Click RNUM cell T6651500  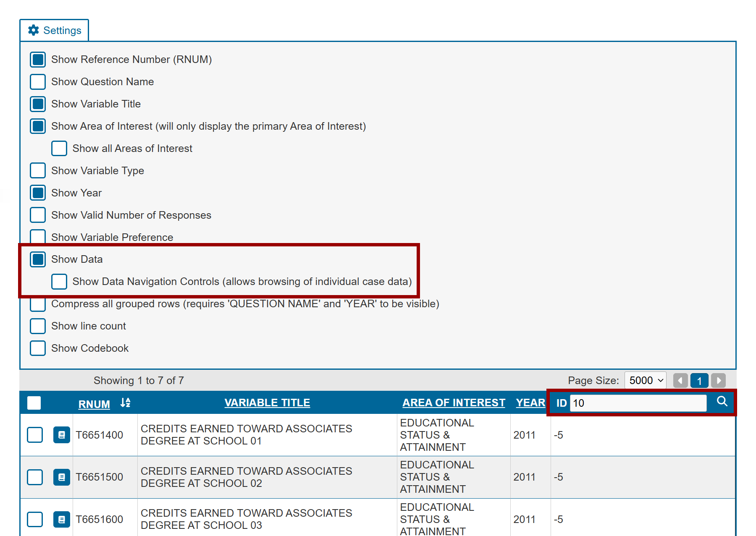(x=100, y=477)
